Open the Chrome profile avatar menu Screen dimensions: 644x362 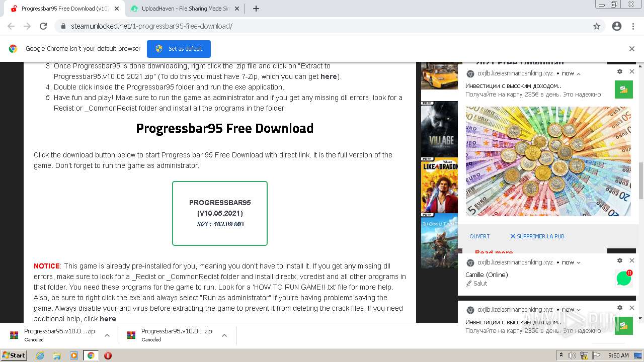(617, 26)
